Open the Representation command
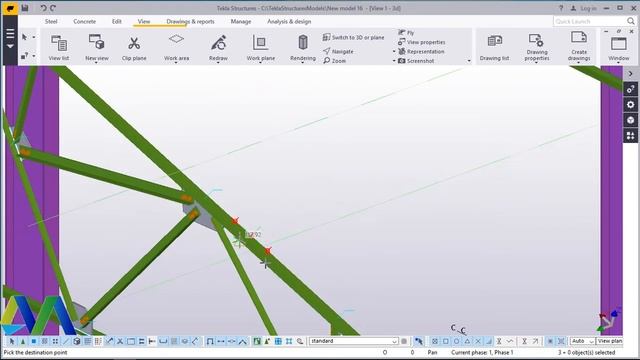The width and height of the screenshot is (640, 360). coord(421,51)
